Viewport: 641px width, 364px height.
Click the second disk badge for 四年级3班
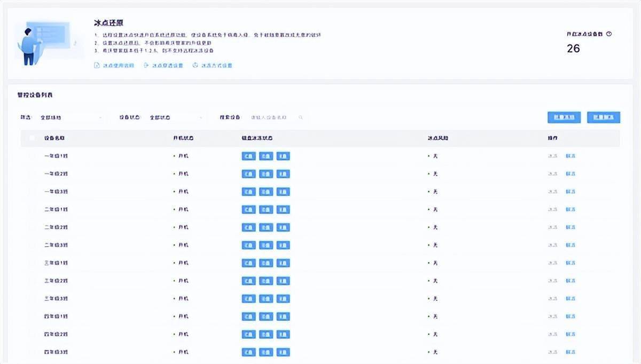click(x=265, y=352)
